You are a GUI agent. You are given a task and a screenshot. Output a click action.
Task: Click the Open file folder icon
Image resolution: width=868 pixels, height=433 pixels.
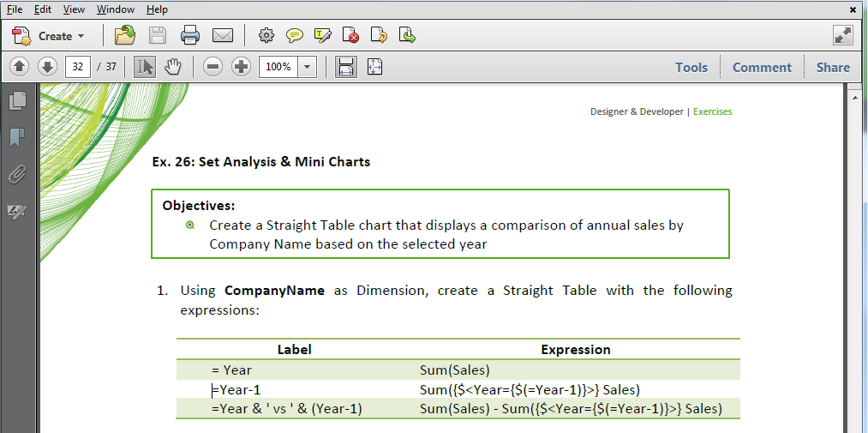[125, 36]
